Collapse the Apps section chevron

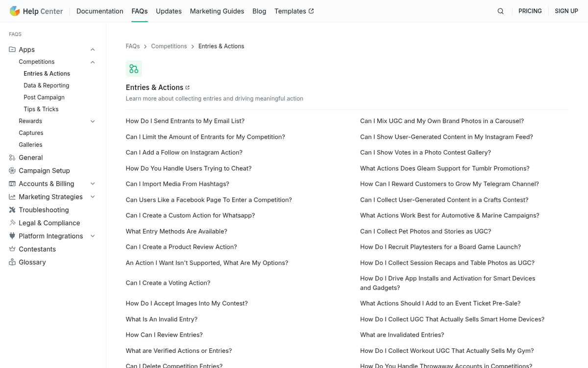tap(93, 50)
